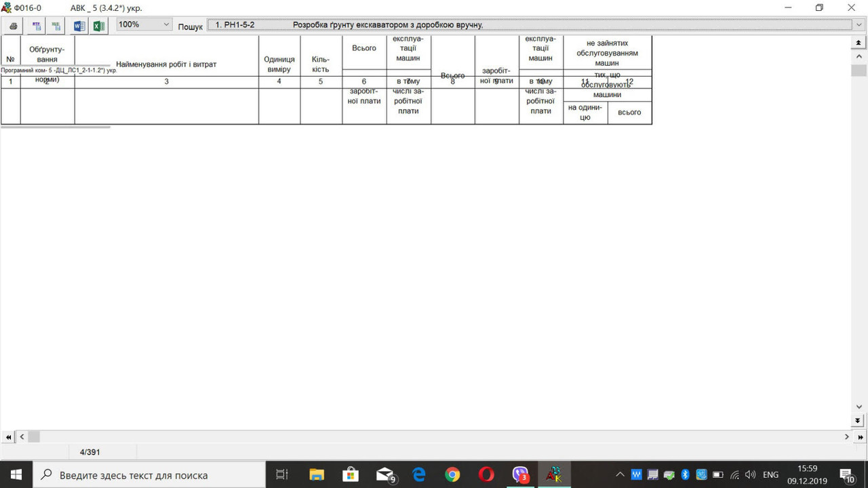Click vertical scrollbar jump-to-bottom arrow

(859, 420)
